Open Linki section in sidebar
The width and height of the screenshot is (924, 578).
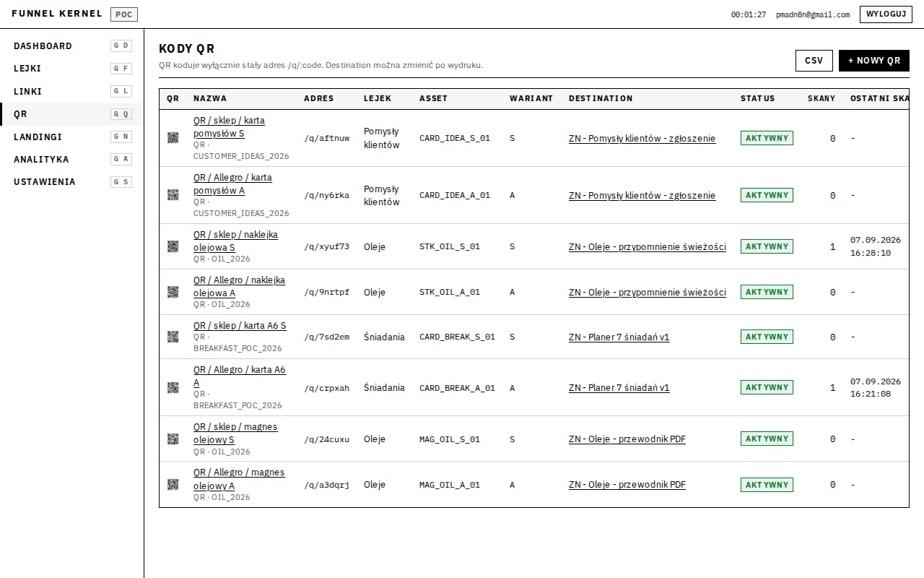(x=71, y=91)
